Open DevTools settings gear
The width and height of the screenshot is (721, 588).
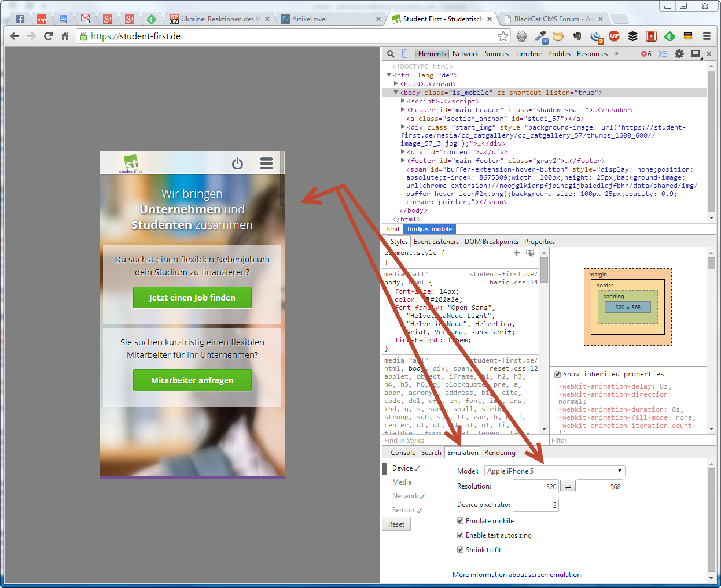(x=679, y=54)
